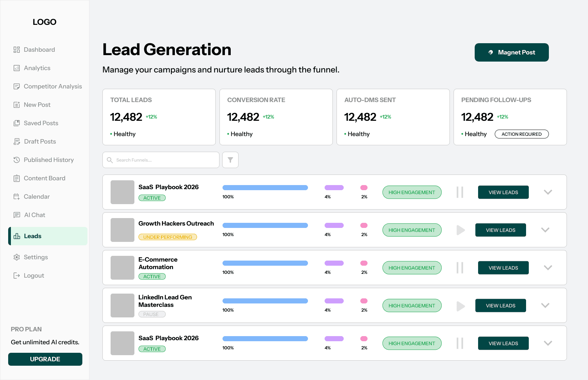Click HIGH ENGAGEMENT badge on Growth Hackers row
This screenshot has width=588, height=380.
click(x=412, y=230)
